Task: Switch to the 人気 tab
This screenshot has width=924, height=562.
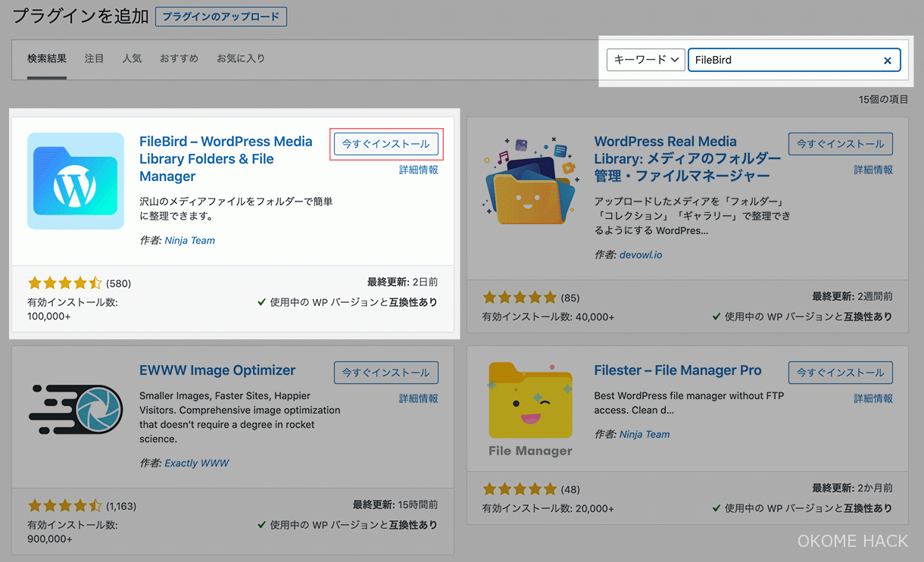Action: tap(132, 58)
